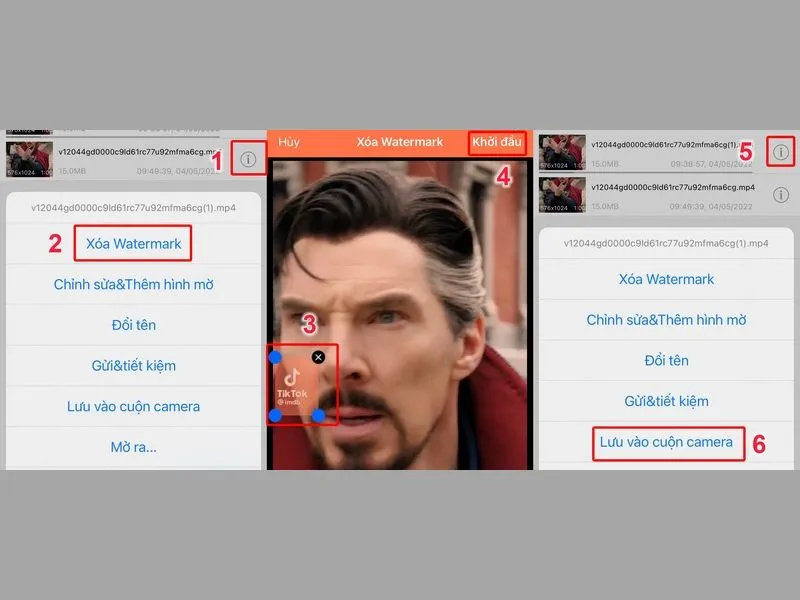
Task: Select Chỉnh sửa&Thêm hình mờ in left menu
Action: tap(133, 284)
